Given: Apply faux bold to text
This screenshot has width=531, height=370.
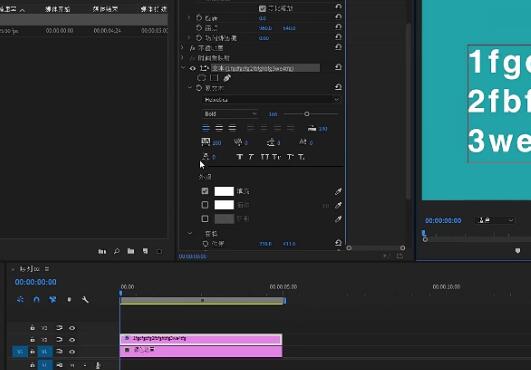Looking at the screenshot, I should point(239,157).
